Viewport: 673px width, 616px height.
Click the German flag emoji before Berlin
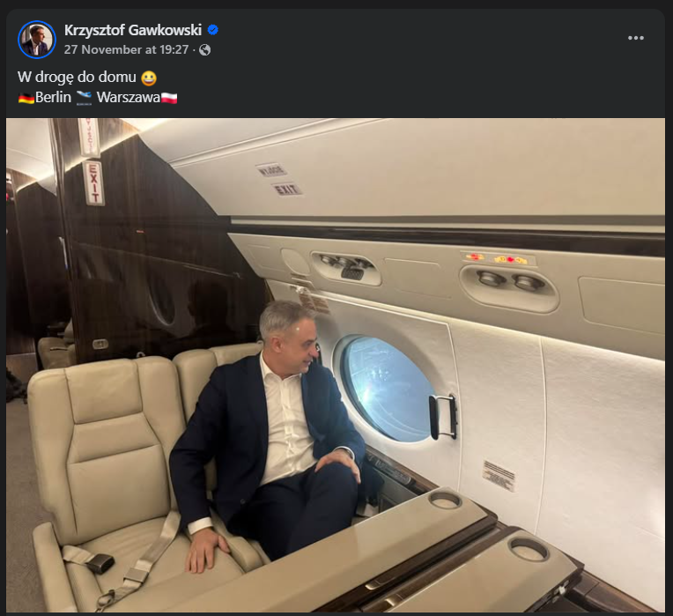(26, 97)
